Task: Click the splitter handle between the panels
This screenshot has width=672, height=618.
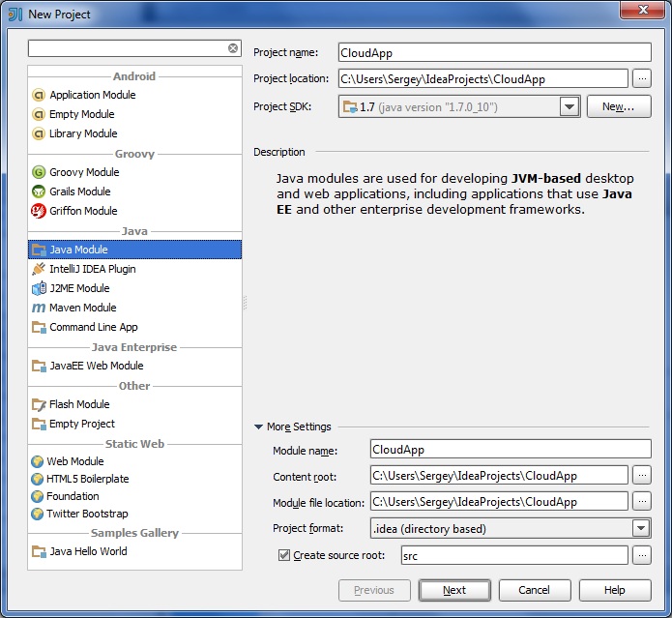Action: point(246,303)
